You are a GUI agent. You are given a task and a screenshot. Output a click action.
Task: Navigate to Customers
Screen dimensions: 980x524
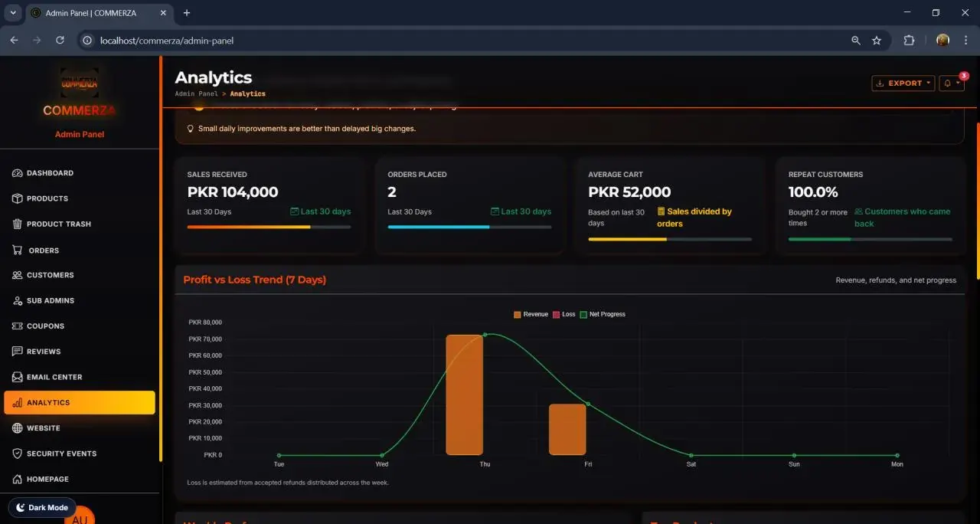(80, 275)
